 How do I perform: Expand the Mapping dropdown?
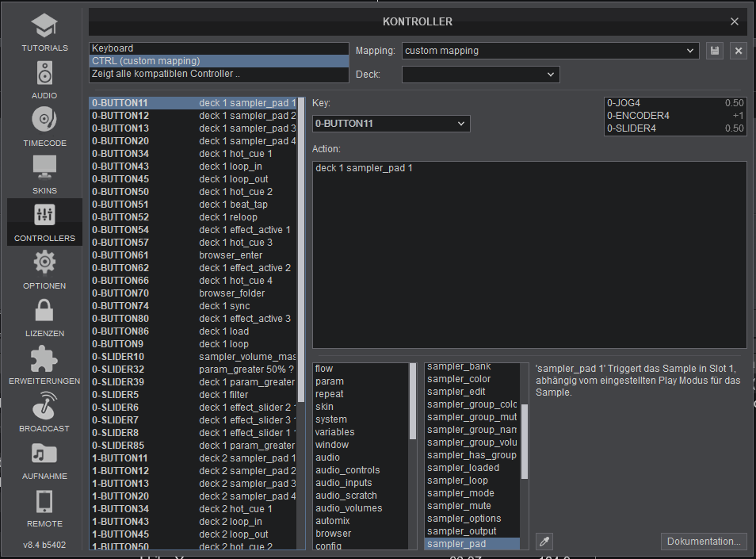pos(550,51)
